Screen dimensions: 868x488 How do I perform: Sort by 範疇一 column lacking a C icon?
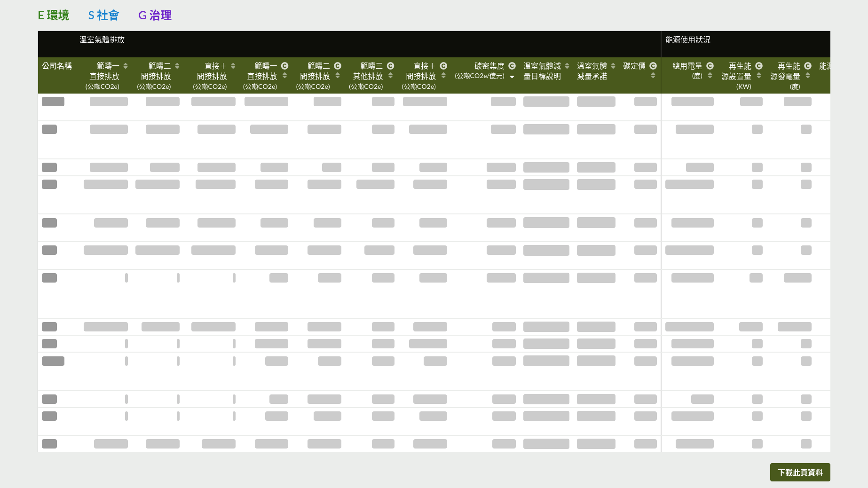[126, 66]
